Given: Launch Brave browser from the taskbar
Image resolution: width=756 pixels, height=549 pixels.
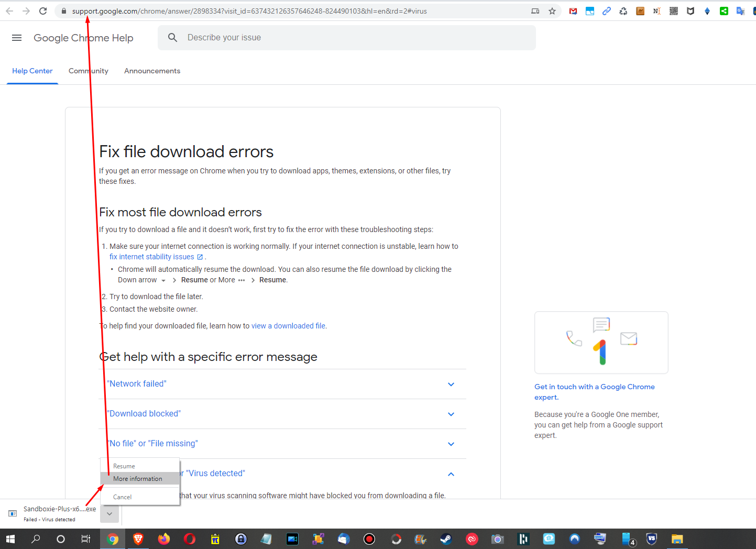Looking at the screenshot, I should 138,539.
